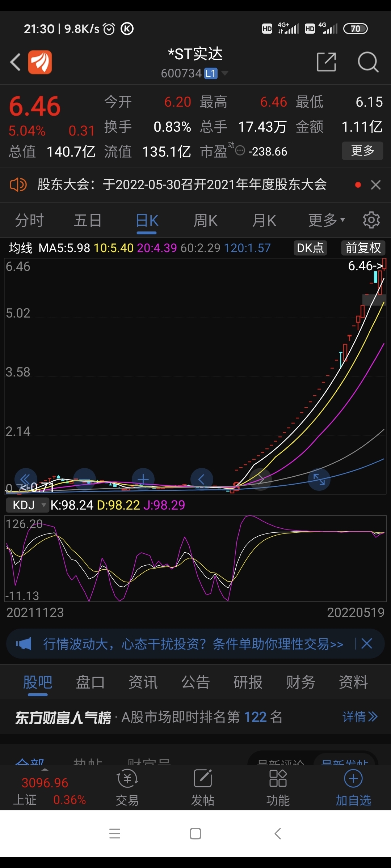This screenshot has width=391, height=868.
Task: Tap the Android back navigation button
Action: pyautogui.click(x=278, y=833)
